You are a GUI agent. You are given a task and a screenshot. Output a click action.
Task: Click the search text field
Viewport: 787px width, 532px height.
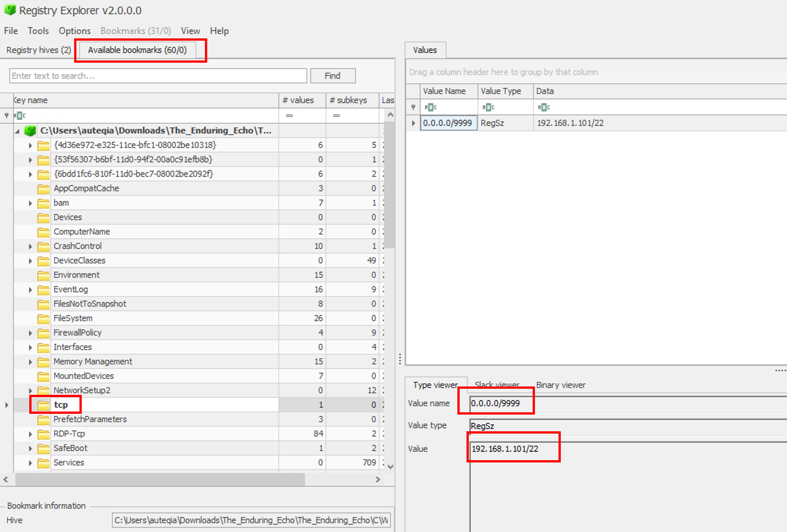pyautogui.click(x=158, y=76)
